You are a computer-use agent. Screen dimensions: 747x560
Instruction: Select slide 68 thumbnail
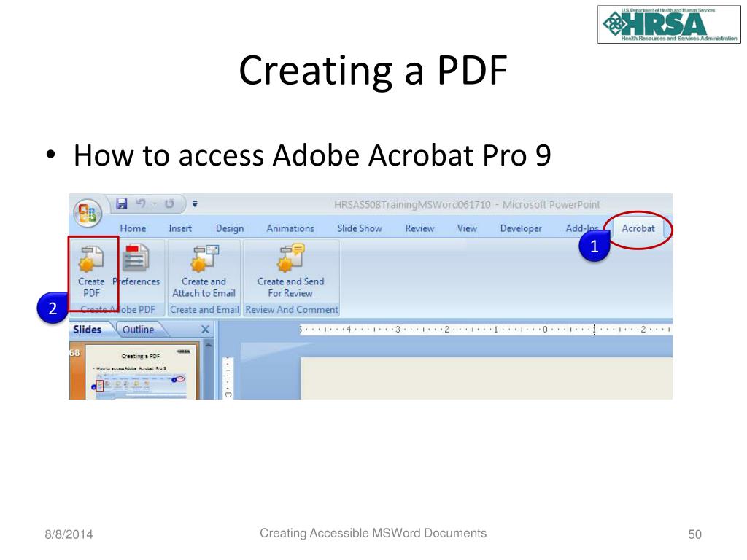click(x=141, y=373)
